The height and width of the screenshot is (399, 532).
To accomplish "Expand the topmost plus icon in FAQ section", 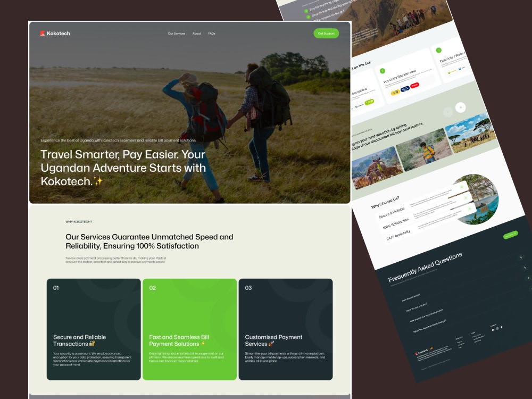I will [521, 257].
